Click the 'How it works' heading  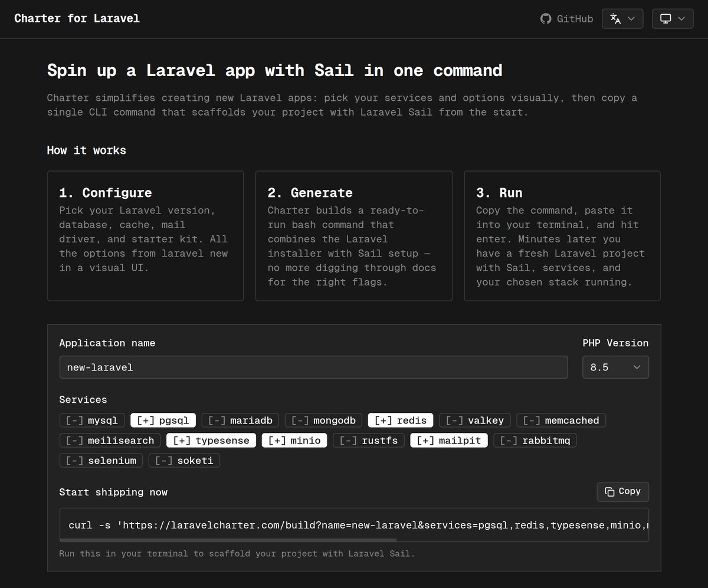87,150
